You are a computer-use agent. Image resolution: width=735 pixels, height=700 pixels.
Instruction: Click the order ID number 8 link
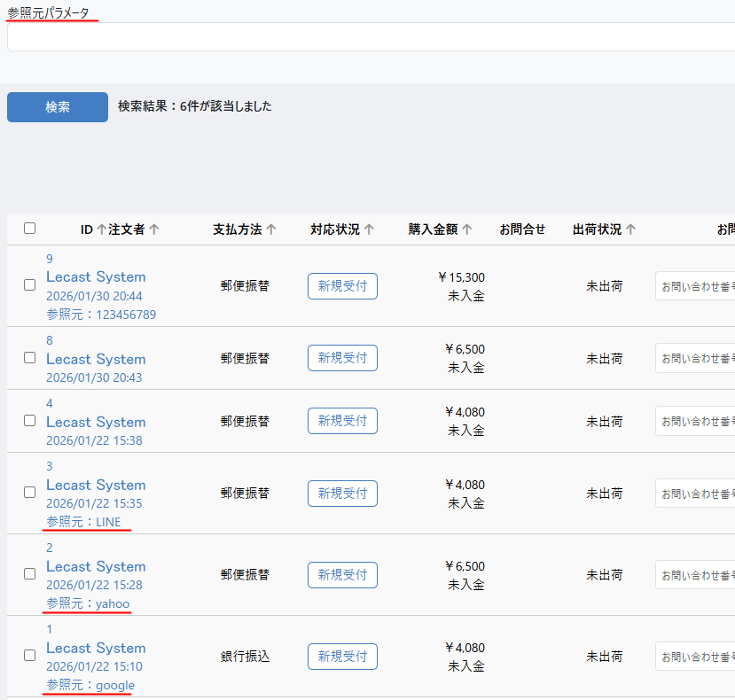[x=50, y=340]
